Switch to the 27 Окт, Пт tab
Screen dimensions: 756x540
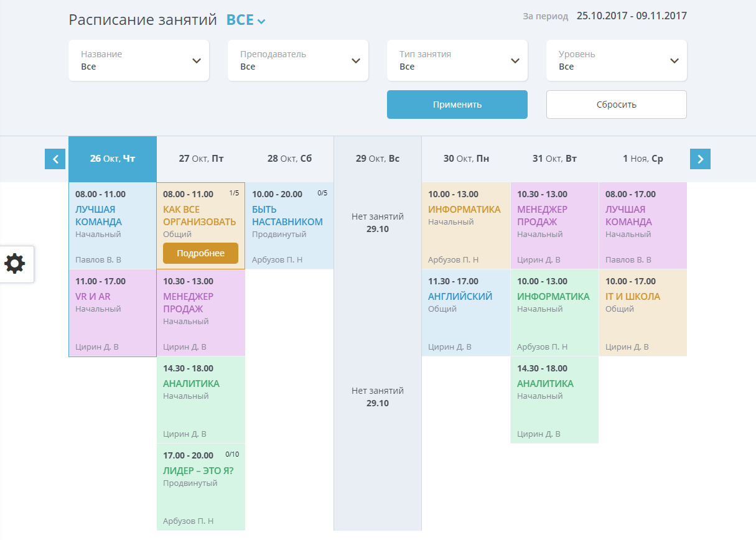point(201,159)
